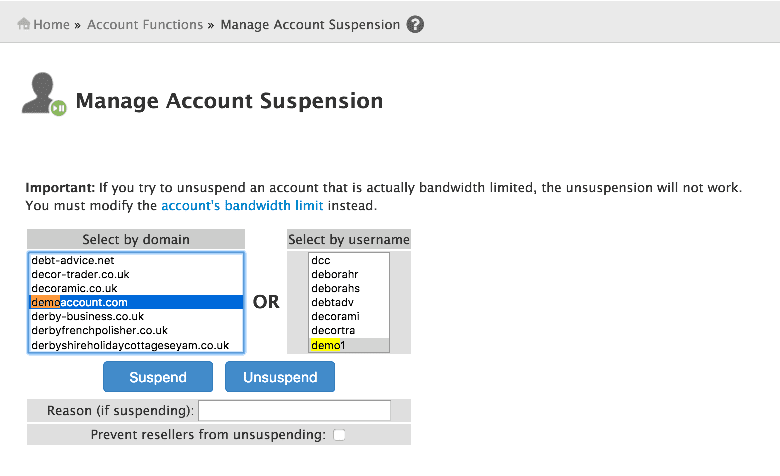Screen dimensions: 780x476
Task: Select derbyfrenchpolisher.co.uk domain
Action: point(99,330)
